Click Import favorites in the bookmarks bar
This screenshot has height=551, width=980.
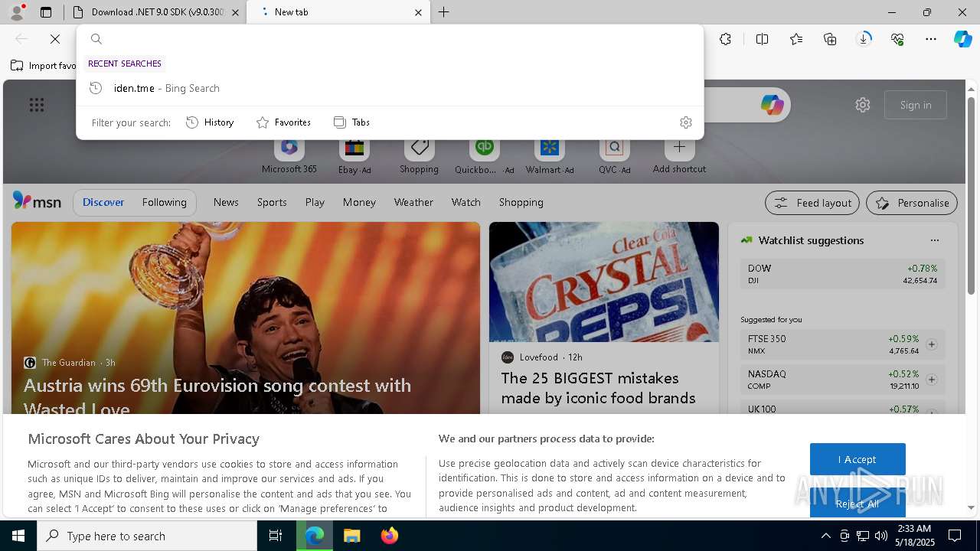pyautogui.click(x=44, y=66)
